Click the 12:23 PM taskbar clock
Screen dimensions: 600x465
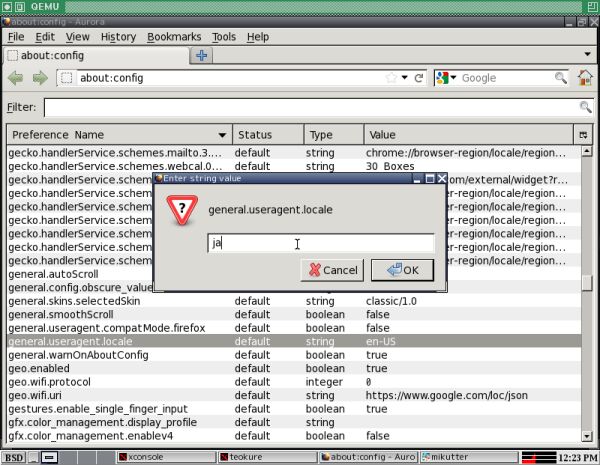tap(577, 458)
